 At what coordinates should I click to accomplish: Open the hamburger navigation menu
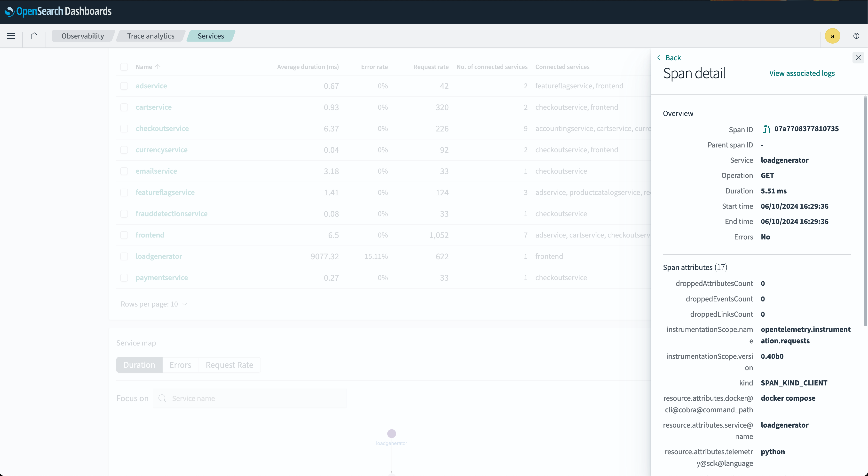point(11,36)
